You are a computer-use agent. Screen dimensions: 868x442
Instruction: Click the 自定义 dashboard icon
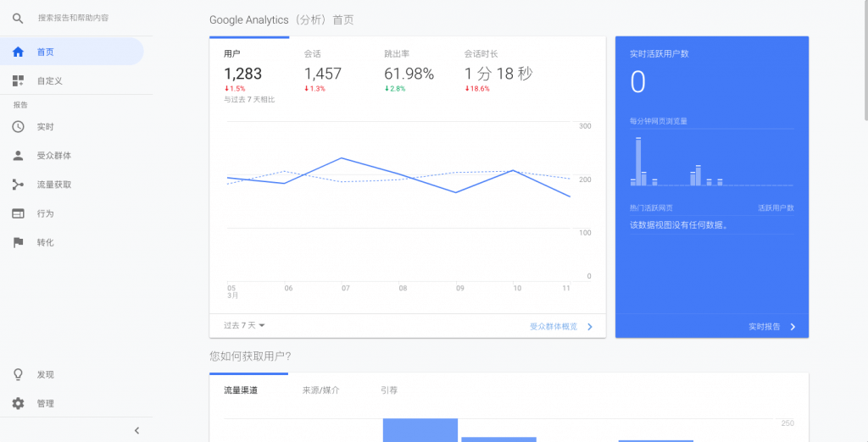coord(19,80)
